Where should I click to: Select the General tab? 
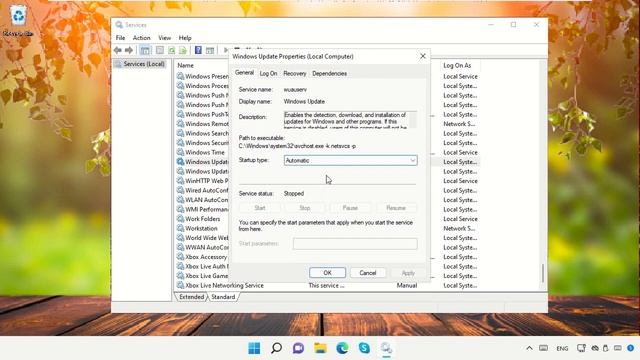tap(244, 73)
